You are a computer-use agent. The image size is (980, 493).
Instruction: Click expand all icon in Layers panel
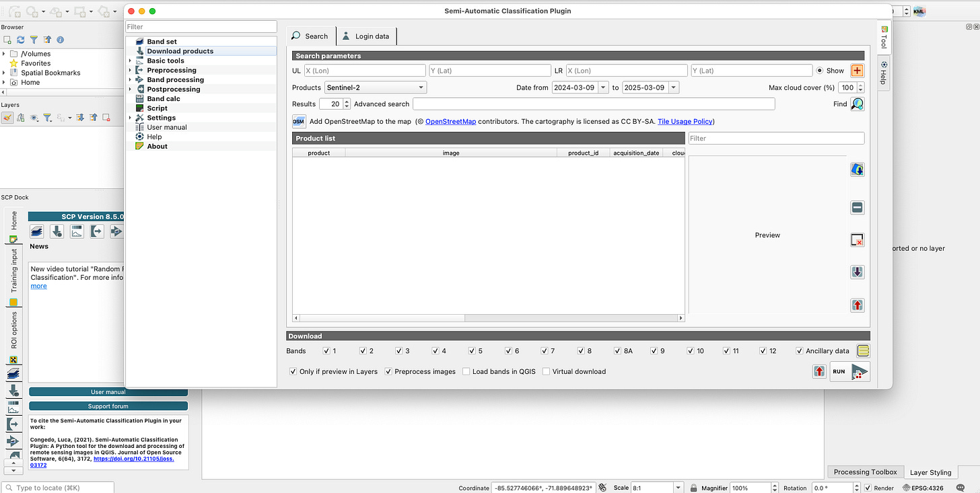tap(80, 118)
